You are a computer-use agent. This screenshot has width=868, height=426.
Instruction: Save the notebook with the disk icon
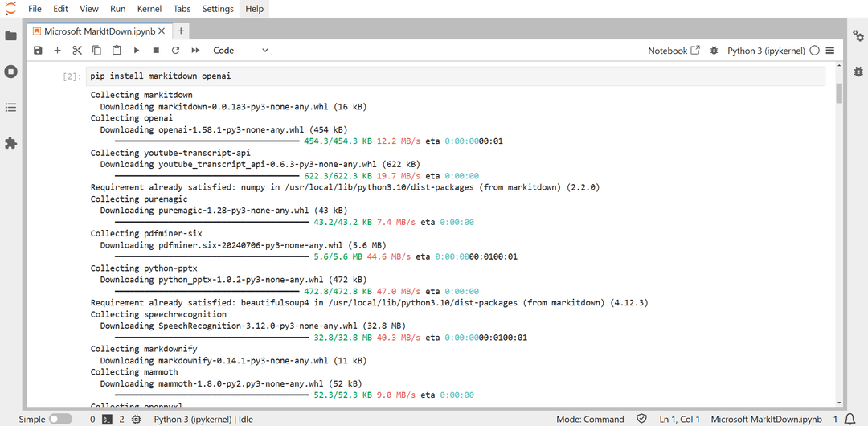[x=38, y=51]
